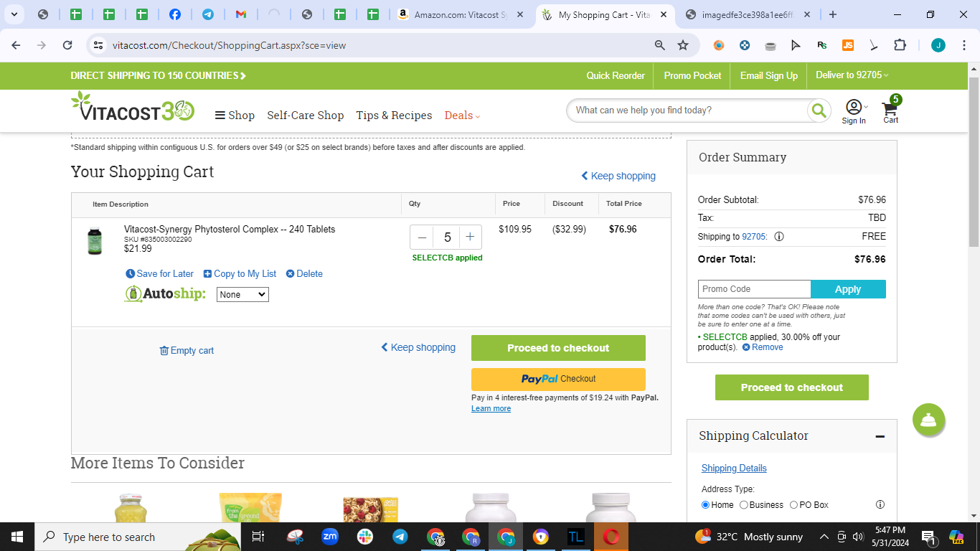Click the Promo Code input field

click(754, 289)
